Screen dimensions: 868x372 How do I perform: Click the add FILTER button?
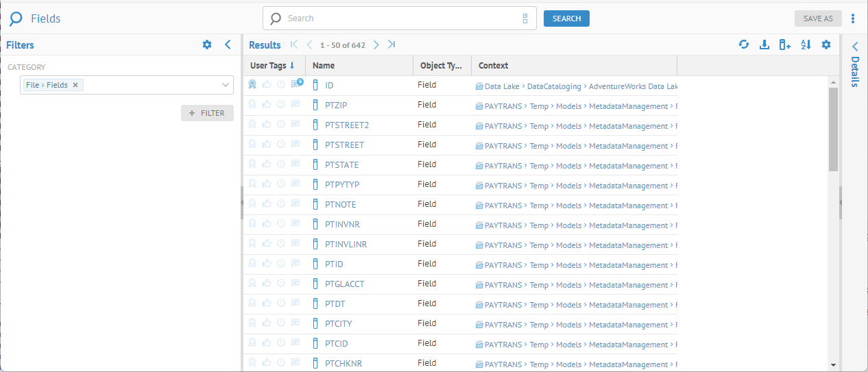[207, 113]
